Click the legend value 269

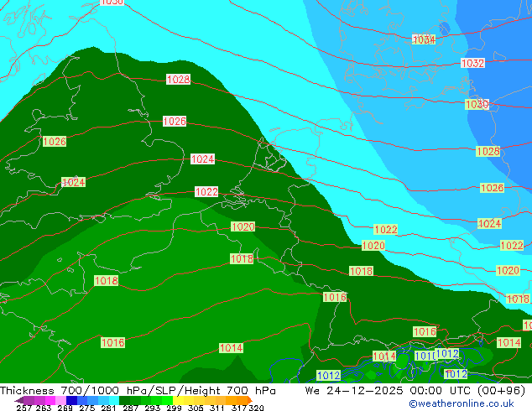pyautogui.click(x=65, y=408)
